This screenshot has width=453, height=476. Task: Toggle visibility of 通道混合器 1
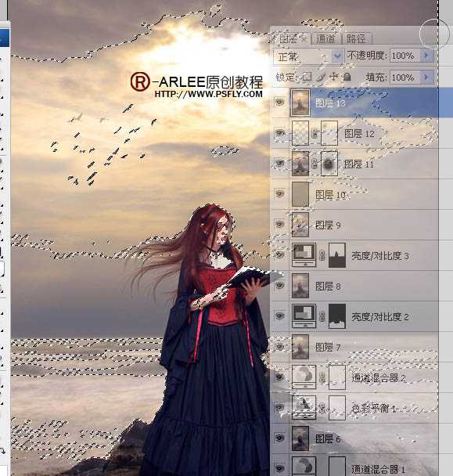[x=279, y=468]
